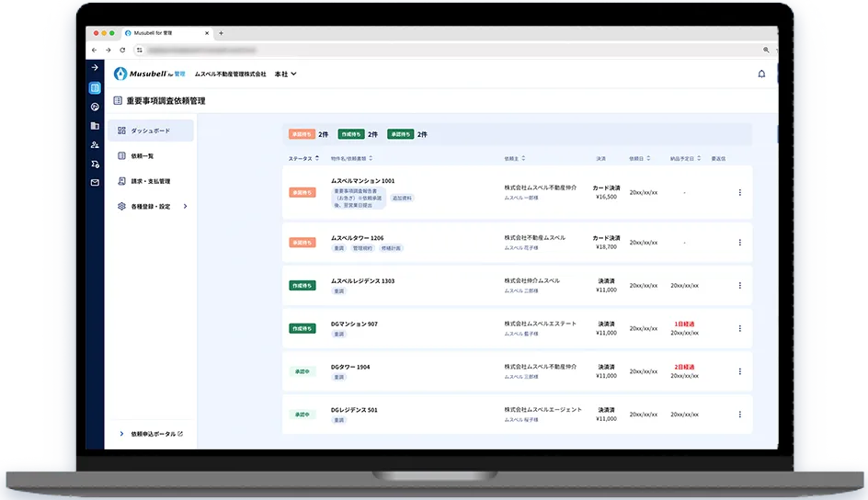
Task: Open the DGレジデンス 501 request row
Action: point(517,415)
